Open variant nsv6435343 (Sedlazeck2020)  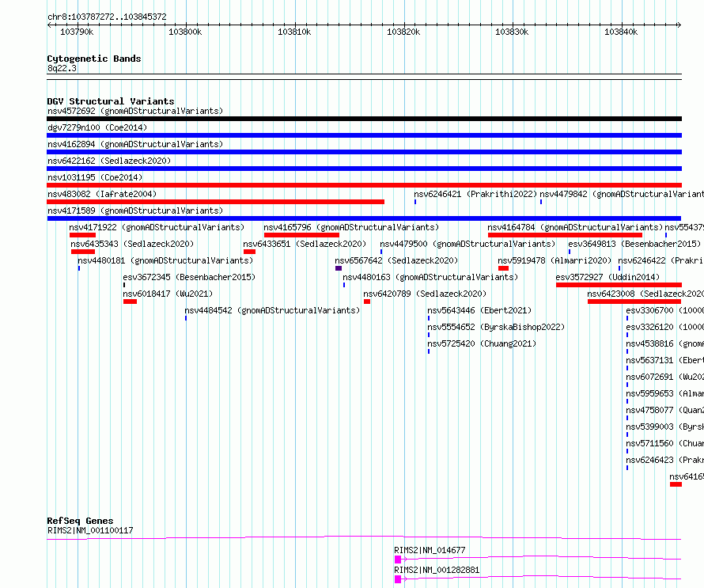pos(132,244)
